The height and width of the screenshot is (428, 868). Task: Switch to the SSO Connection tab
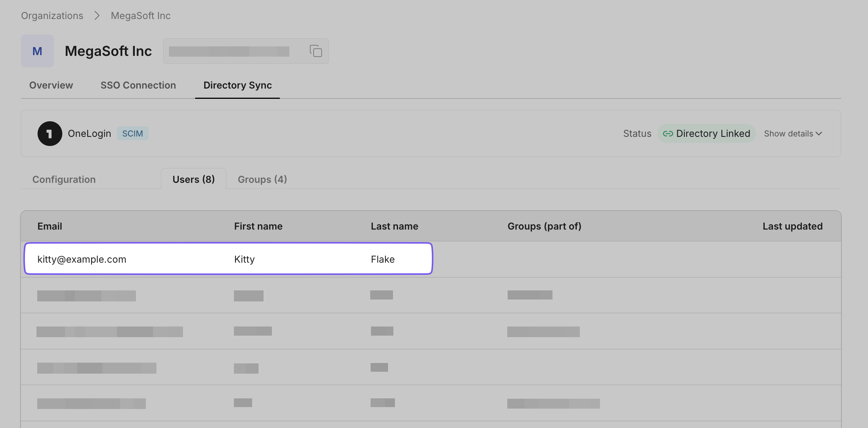(x=138, y=85)
